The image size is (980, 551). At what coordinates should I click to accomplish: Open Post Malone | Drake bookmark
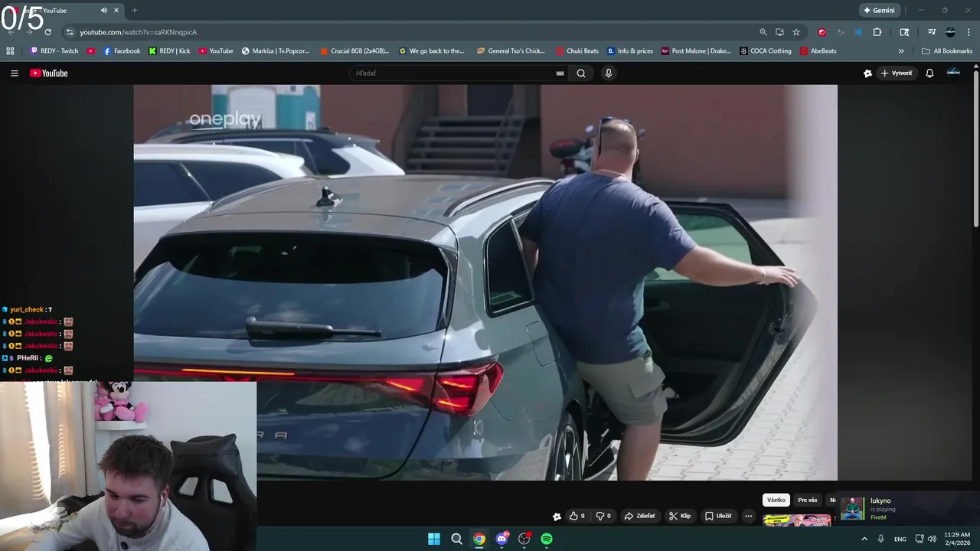[x=696, y=51]
